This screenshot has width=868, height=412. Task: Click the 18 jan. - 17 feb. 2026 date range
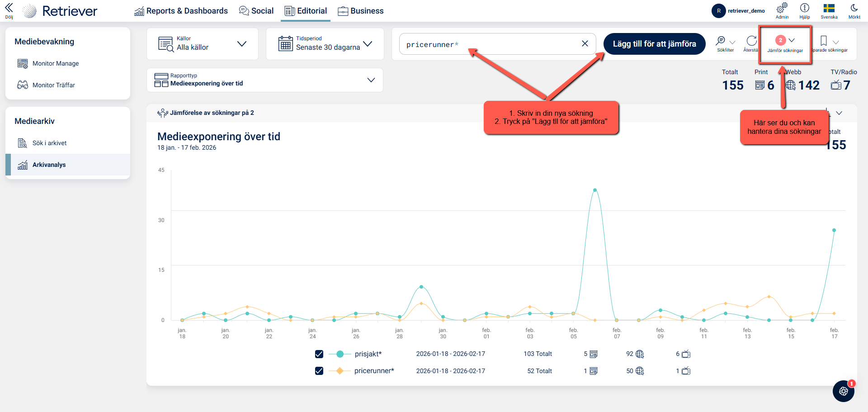point(187,147)
